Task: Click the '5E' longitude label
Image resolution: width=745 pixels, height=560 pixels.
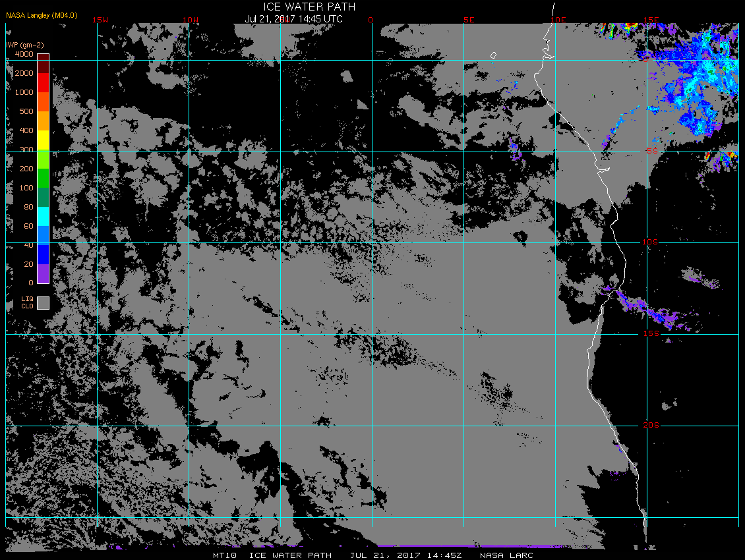Action: pos(469,20)
